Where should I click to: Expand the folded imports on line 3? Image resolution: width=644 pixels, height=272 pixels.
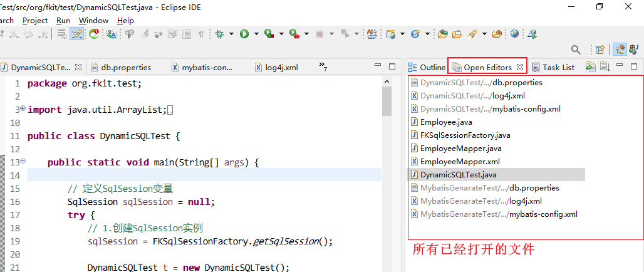point(23,109)
